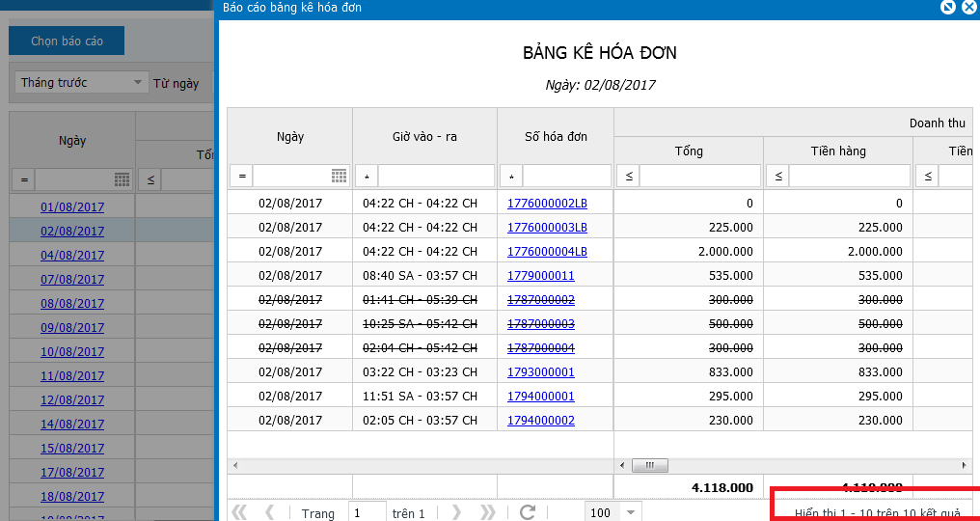The height and width of the screenshot is (521, 980).
Task: Open invoice 1779000011
Action: (540, 275)
